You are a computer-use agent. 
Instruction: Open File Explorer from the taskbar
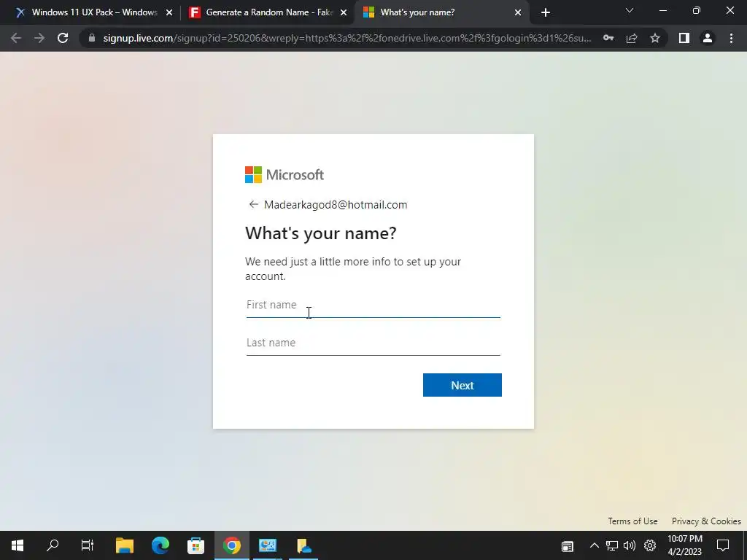coord(124,545)
